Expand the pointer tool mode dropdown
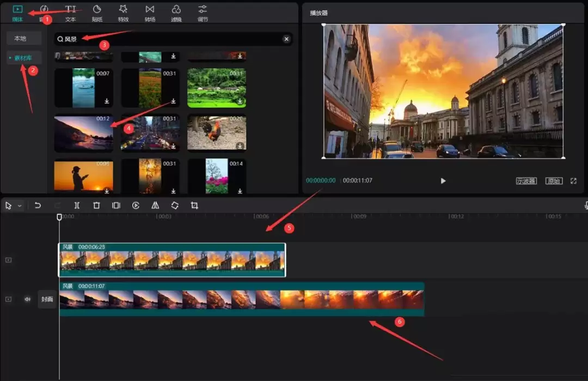The width and height of the screenshot is (588, 381). [20, 205]
